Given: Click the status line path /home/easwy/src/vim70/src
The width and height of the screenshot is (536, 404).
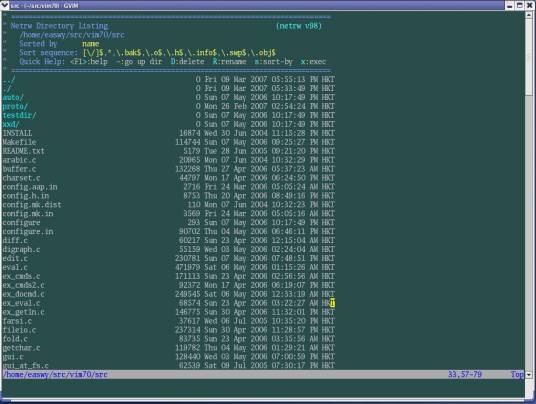Looking at the screenshot, I should (55, 374).
